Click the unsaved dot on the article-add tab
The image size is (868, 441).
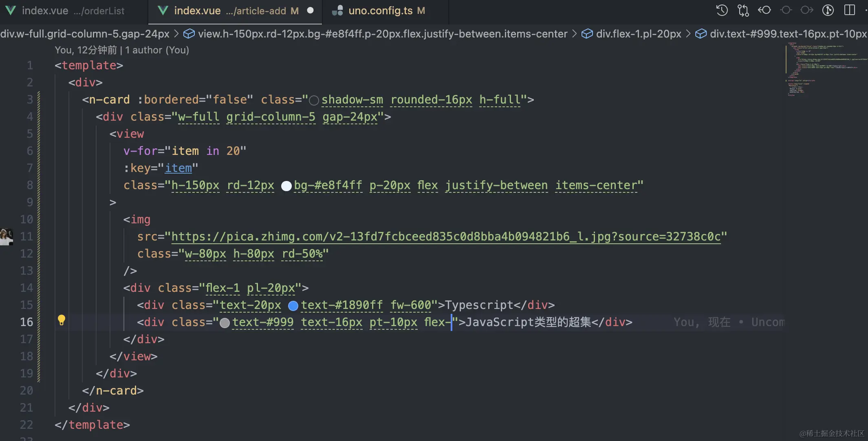pyautogui.click(x=311, y=11)
